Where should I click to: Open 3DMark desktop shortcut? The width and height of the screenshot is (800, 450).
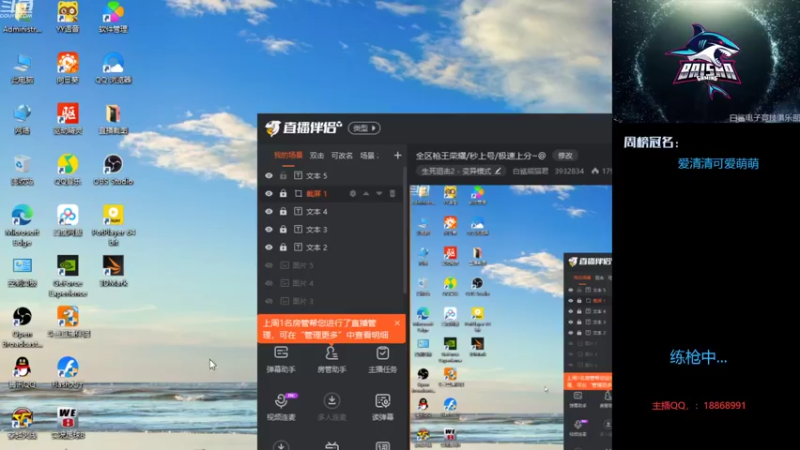coord(113,271)
